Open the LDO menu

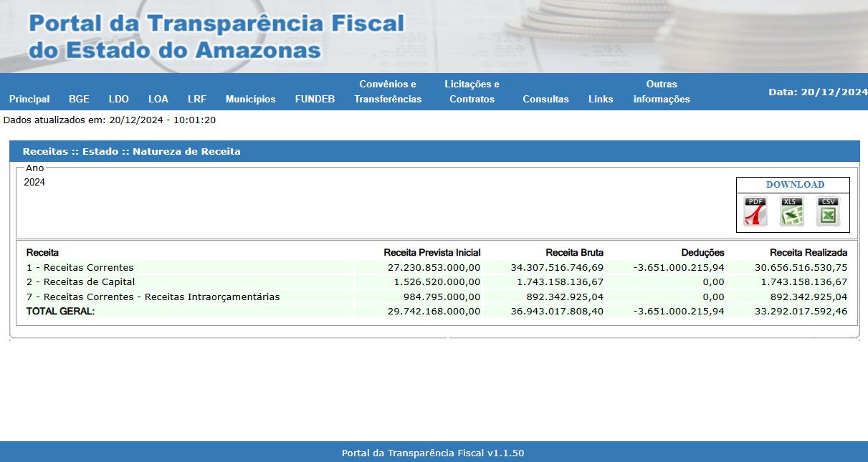click(119, 99)
